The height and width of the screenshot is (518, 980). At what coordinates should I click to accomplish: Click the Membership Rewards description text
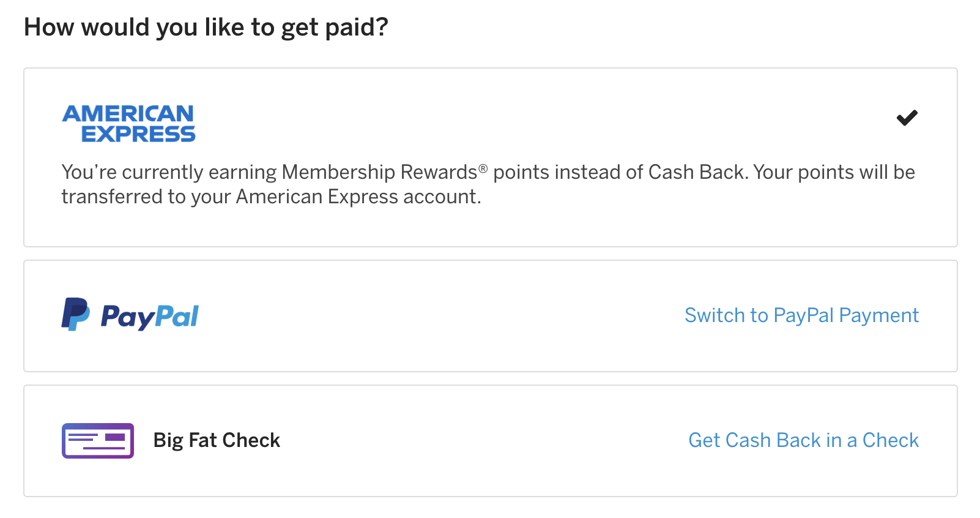(488, 184)
